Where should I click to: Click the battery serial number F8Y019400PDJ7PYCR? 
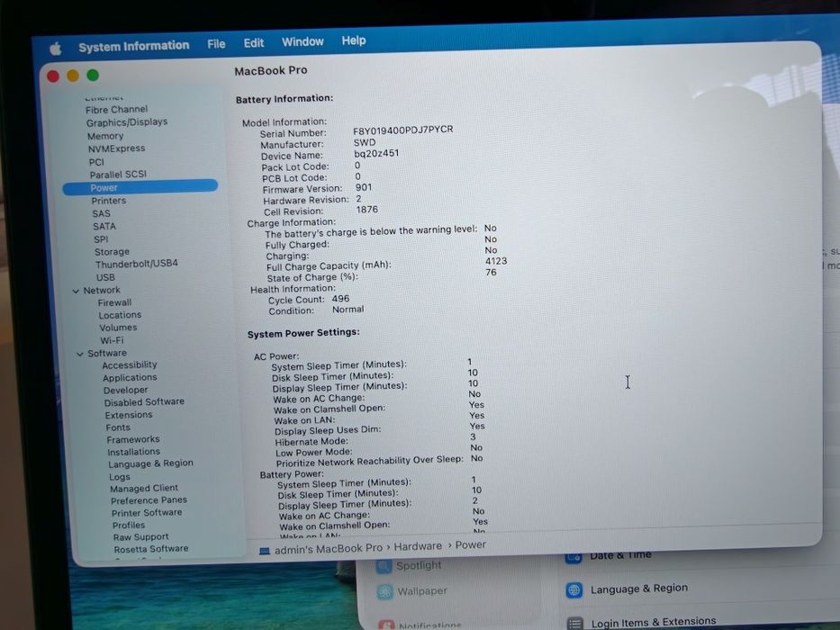coord(402,130)
